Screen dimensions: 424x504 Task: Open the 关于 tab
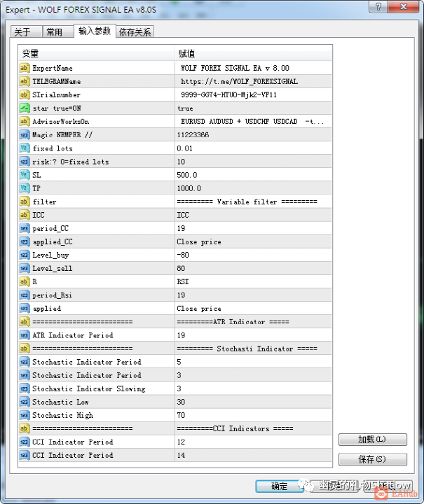point(26,31)
